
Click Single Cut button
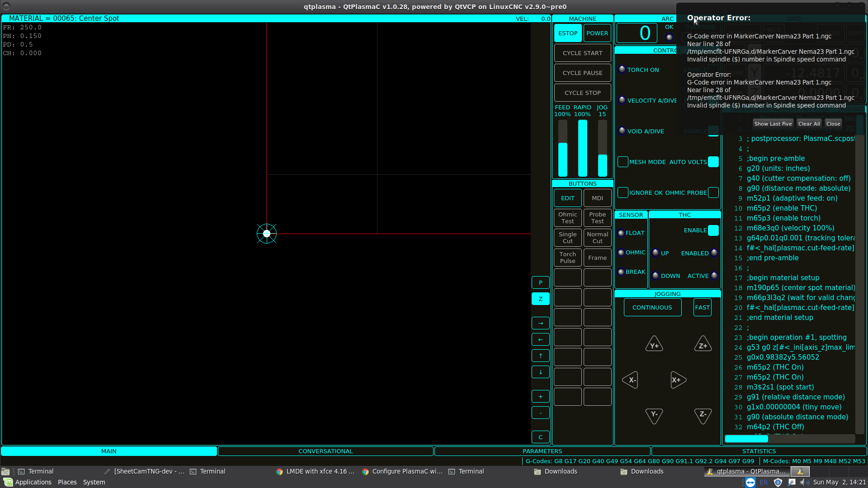pos(568,238)
